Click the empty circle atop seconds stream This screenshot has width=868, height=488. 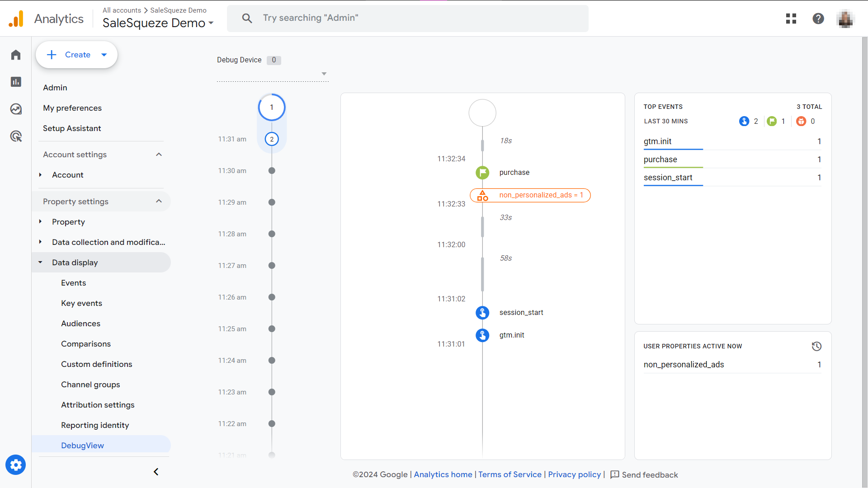[x=482, y=113]
